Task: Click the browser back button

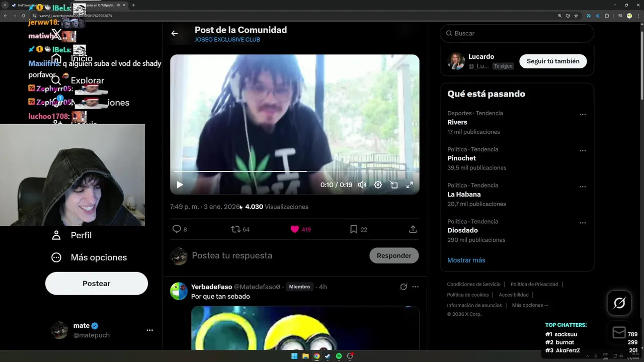Action: (x=6, y=16)
